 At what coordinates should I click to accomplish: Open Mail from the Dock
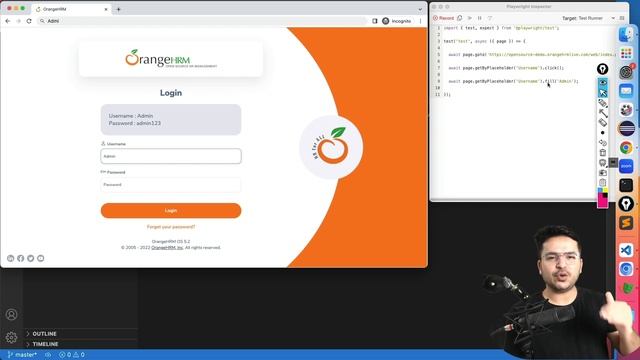(x=626, y=91)
